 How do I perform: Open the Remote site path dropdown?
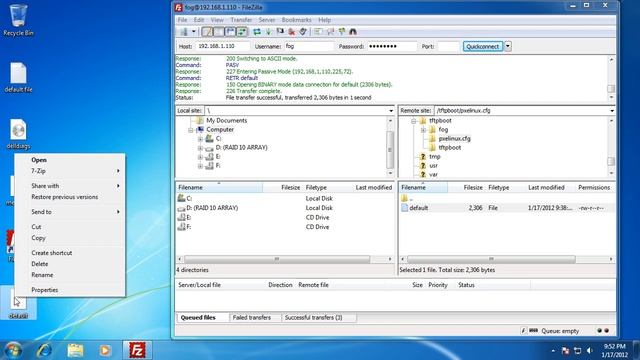coord(612,111)
